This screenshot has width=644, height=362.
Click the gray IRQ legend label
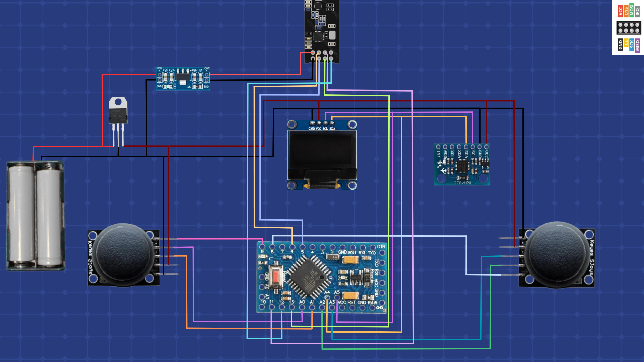tap(637, 12)
